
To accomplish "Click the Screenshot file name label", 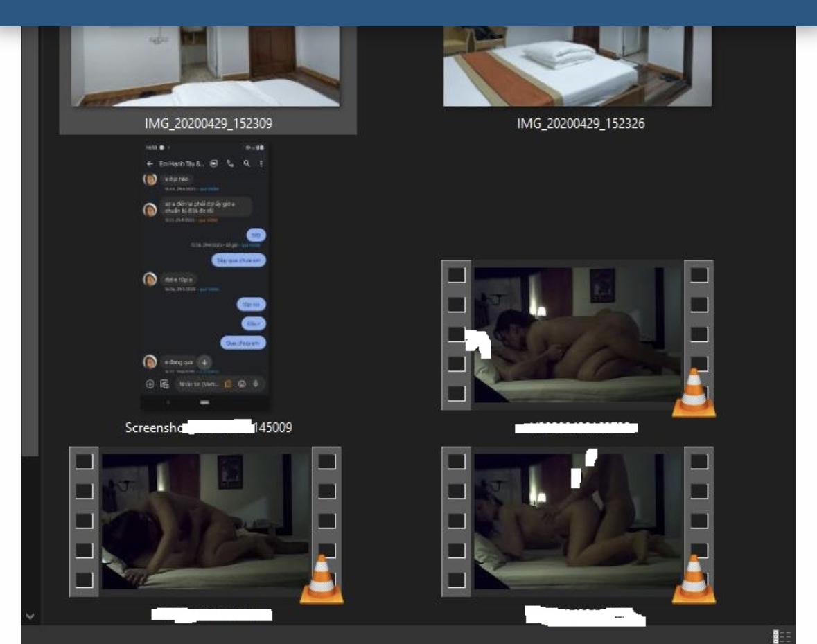I will click(207, 427).
